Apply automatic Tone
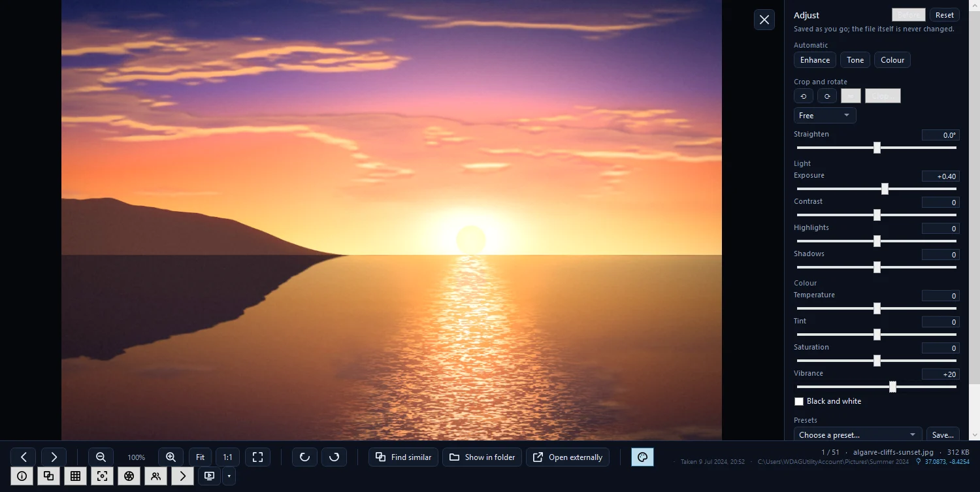The height and width of the screenshot is (492, 980). coord(855,60)
